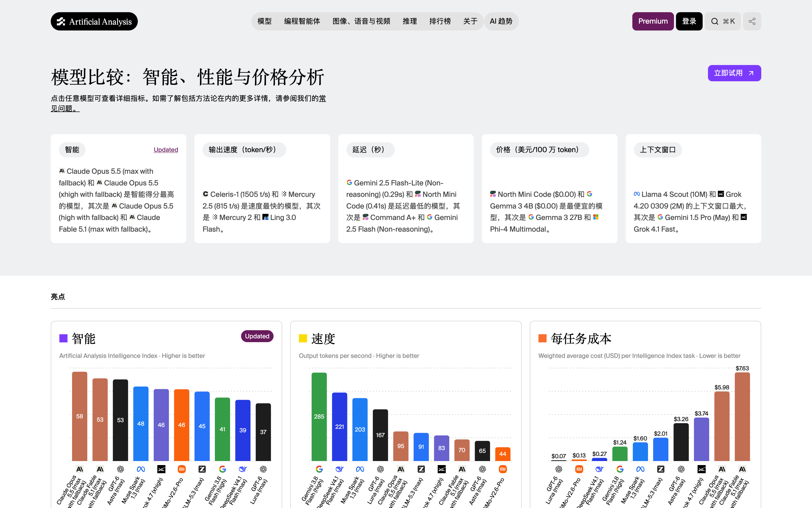Viewport: 812px width, 508px height.
Task: Click the xAI logo under the $3.74 cost bar
Action: (702, 469)
